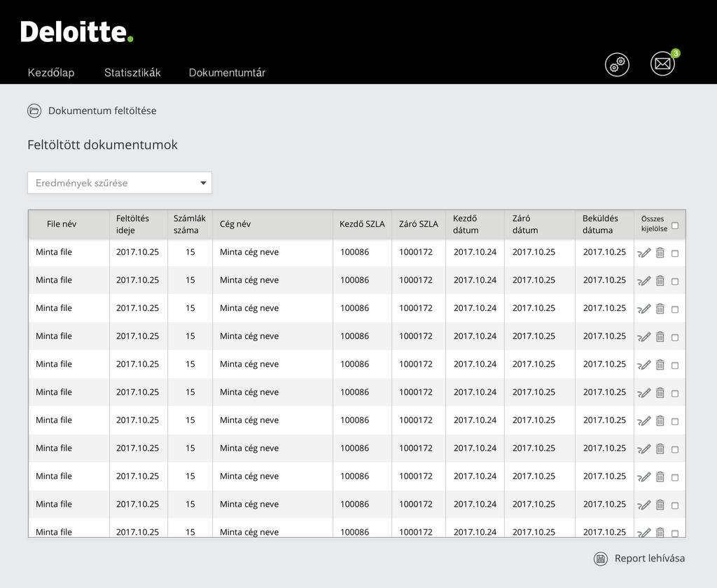The image size is (717, 588).
Task: Click the trash icon in the ninth row
Action: 660,477
